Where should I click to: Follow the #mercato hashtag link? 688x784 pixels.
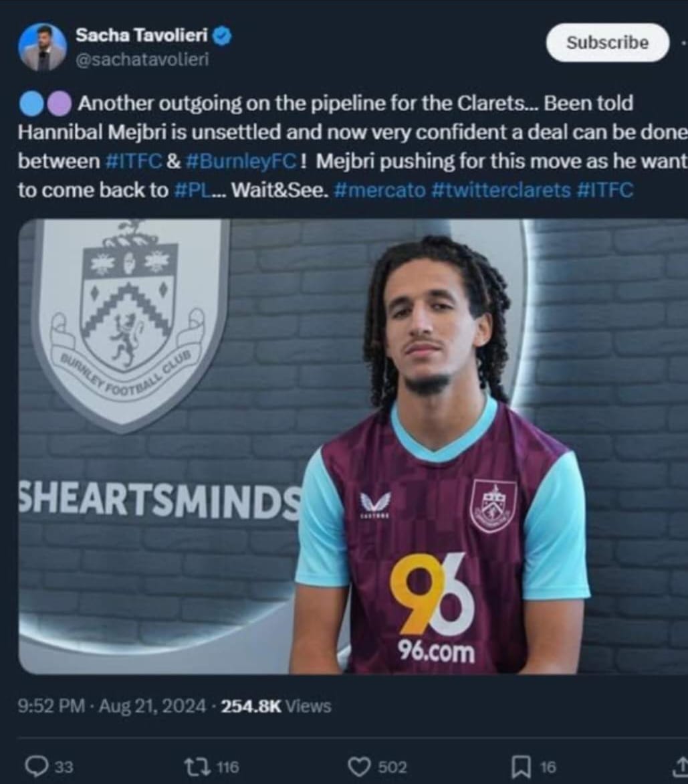(378, 190)
